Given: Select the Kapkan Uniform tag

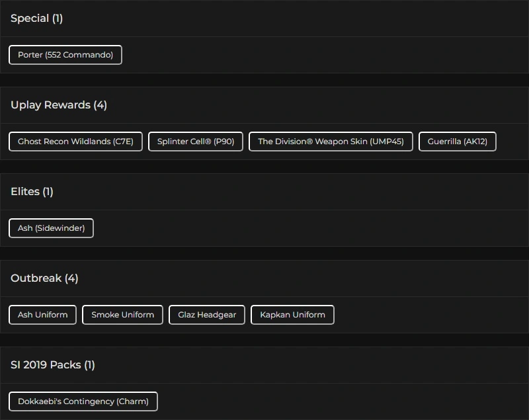Looking at the screenshot, I should click(x=292, y=315).
